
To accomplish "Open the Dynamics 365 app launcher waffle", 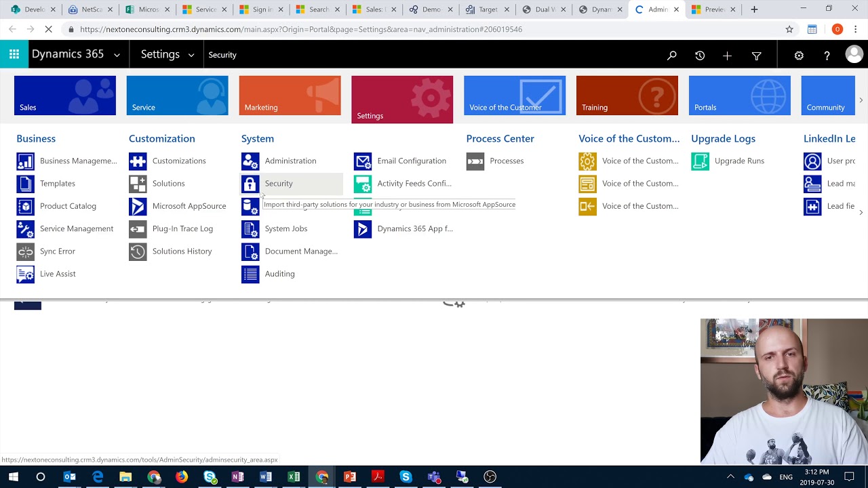I will click(x=14, y=55).
